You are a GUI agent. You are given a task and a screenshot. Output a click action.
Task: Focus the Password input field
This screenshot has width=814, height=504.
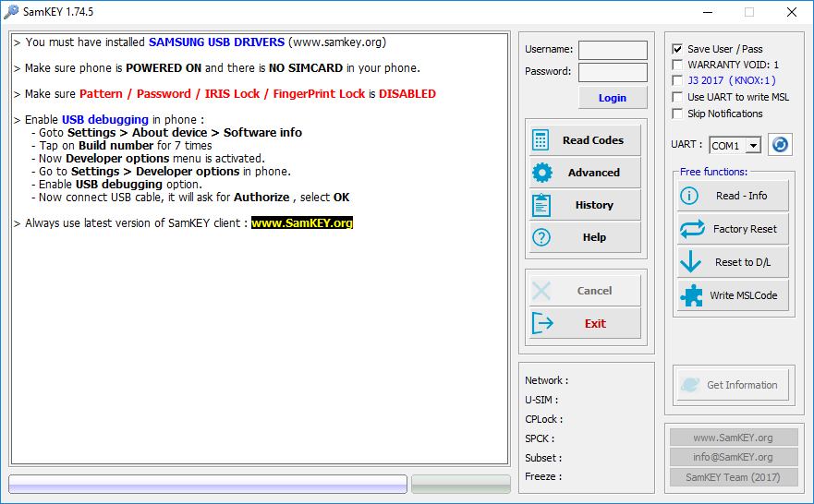613,73
